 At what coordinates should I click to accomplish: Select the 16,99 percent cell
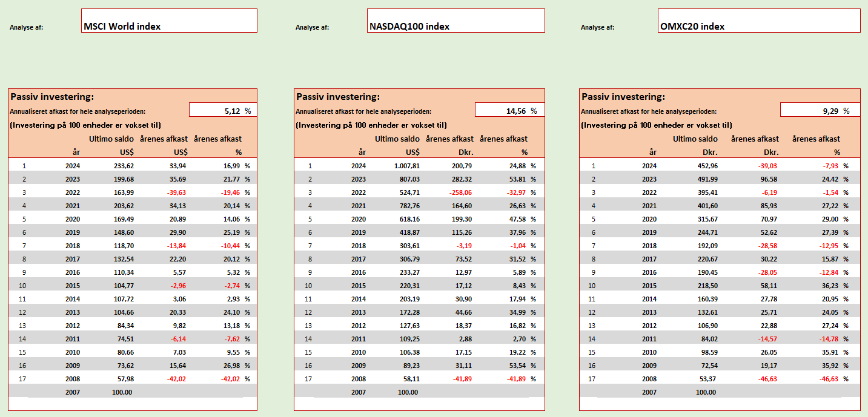[231, 166]
